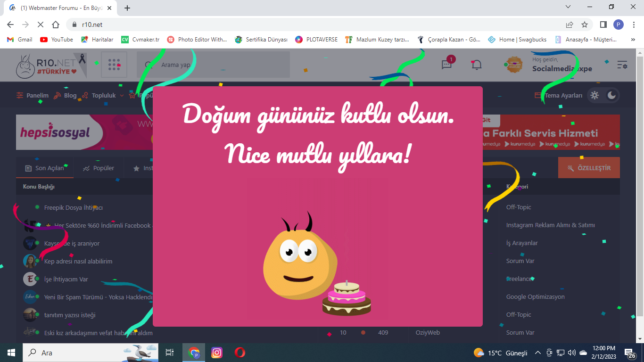This screenshot has width=644, height=362.
Task: Click the Windows Ara search box
Action: click(x=90, y=353)
